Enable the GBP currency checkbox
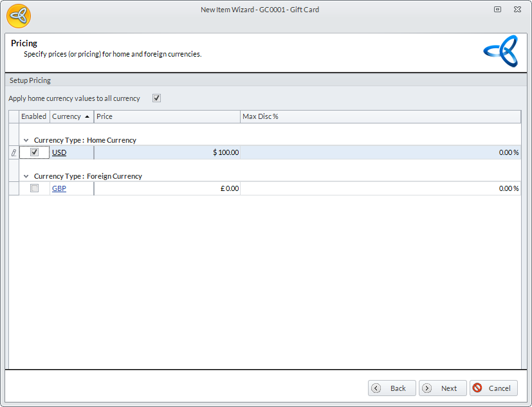Viewport: 532px width, 407px height. click(35, 188)
